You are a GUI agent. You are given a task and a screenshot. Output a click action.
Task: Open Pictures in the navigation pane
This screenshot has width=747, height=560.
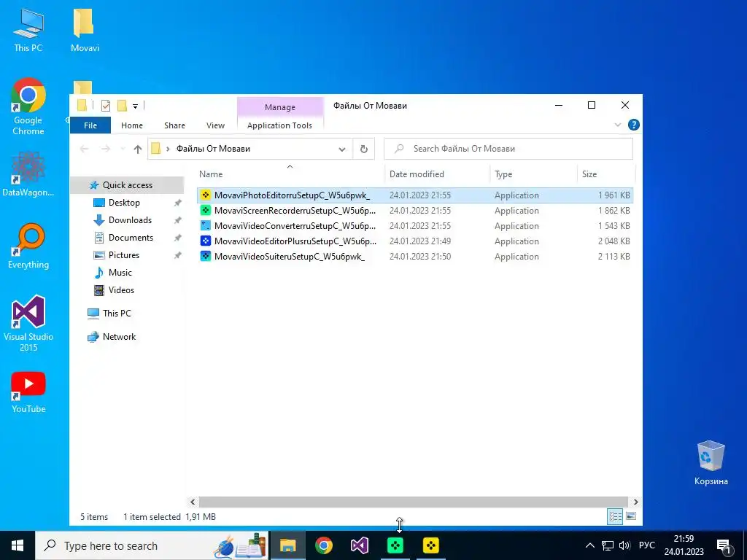[123, 255]
